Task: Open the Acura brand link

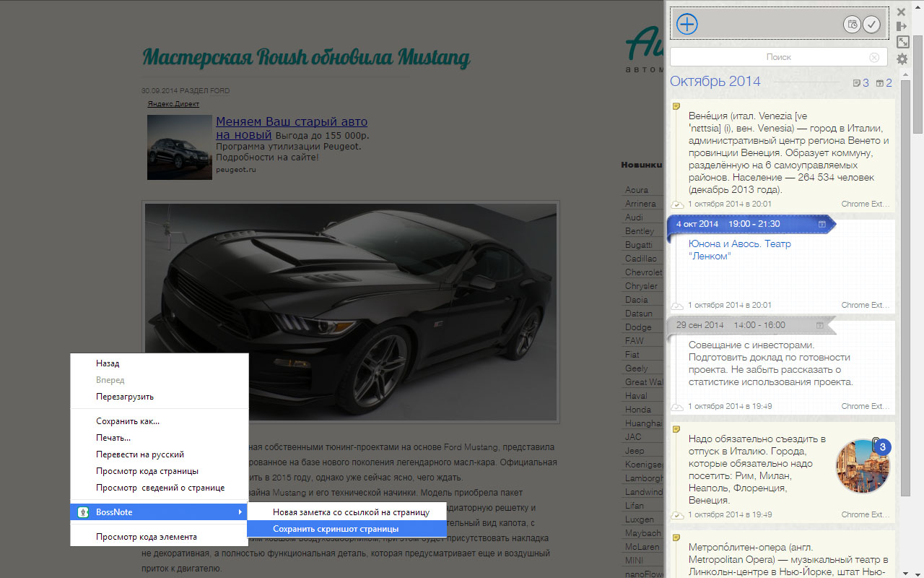Action: tap(637, 190)
